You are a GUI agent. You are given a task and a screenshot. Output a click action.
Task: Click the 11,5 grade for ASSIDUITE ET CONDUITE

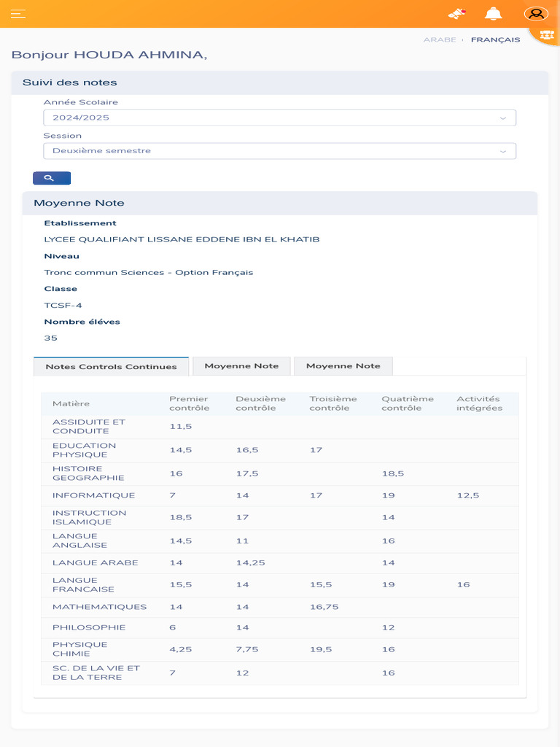pos(181,426)
